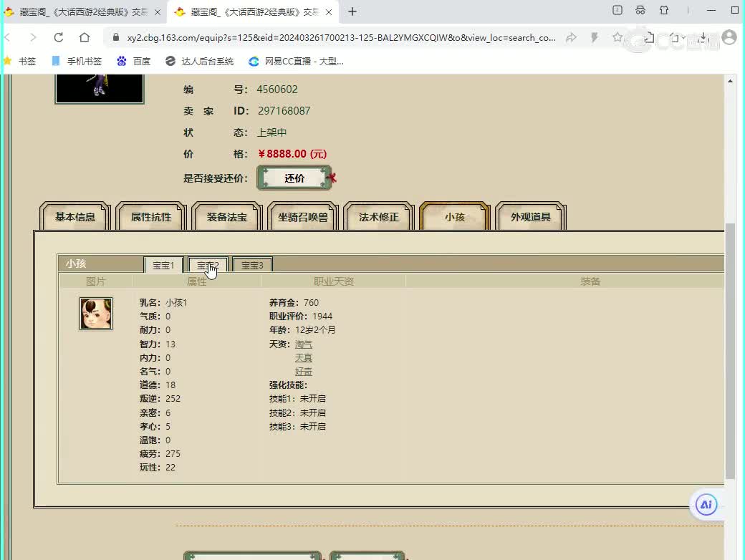Viewport: 745px width, 560px height.
Task: Open the tab counter icon showing 2
Action: pyautogui.click(x=617, y=10)
